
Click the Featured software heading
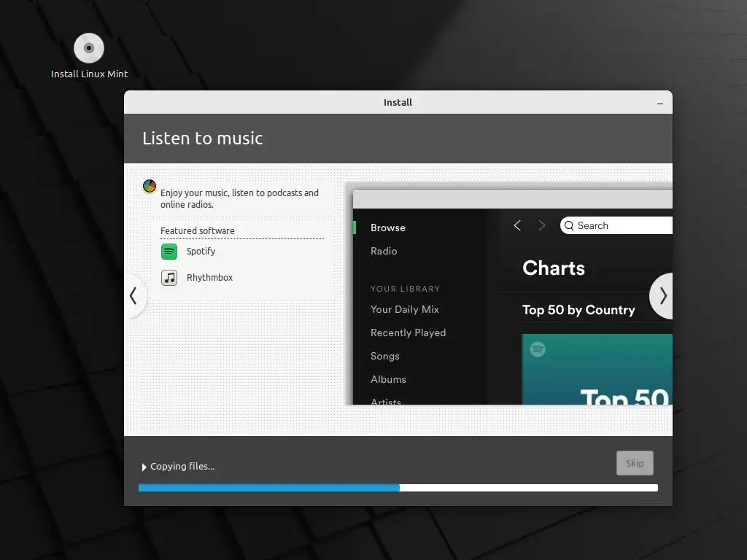pyautogui.click(x=197, y=231)
